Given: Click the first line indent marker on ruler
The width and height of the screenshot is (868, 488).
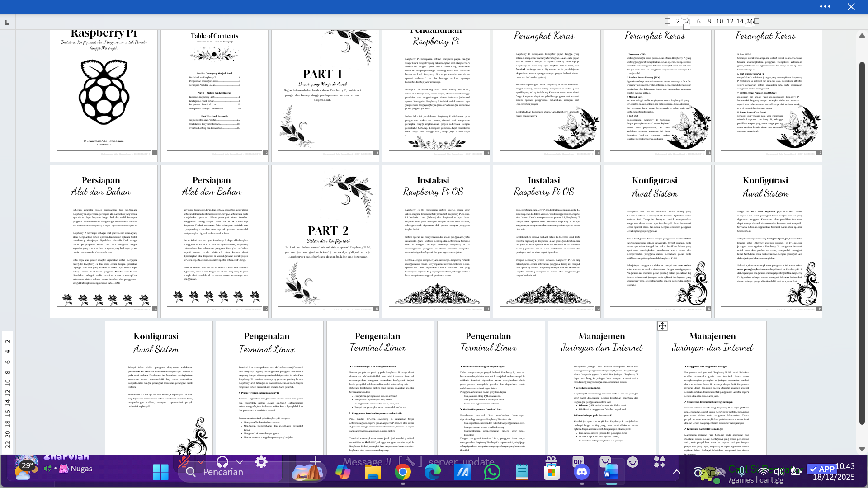Looking at the screenshot, I should tap(684, 18).
